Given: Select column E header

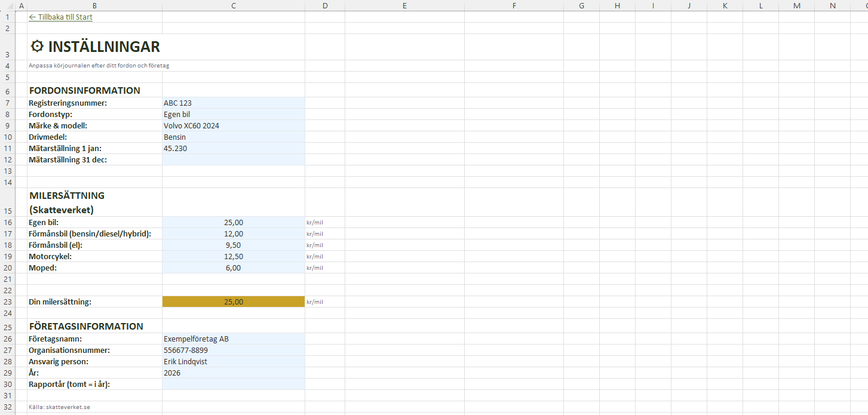Looking at the screenshot, I should pyautogui.click(x=405, y=5).
